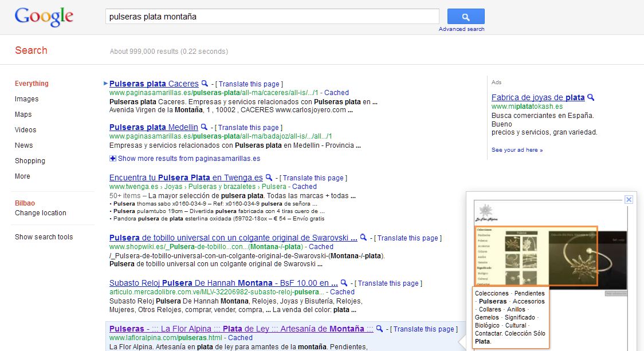Open Cached copy of Caceres result
Image resolution: width=644 pixels, height=351 pixels.
click(x=336, y=93)
